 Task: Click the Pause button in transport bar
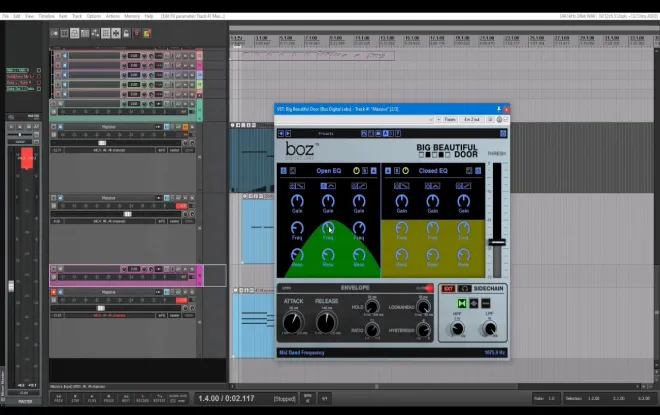(109, 398)
